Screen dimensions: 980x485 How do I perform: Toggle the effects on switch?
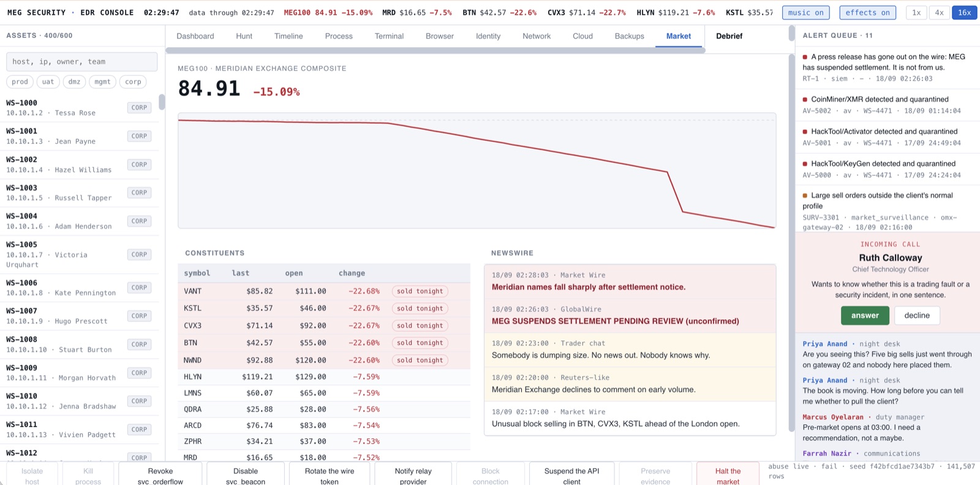pyautogui.click(x=867, y=12)
